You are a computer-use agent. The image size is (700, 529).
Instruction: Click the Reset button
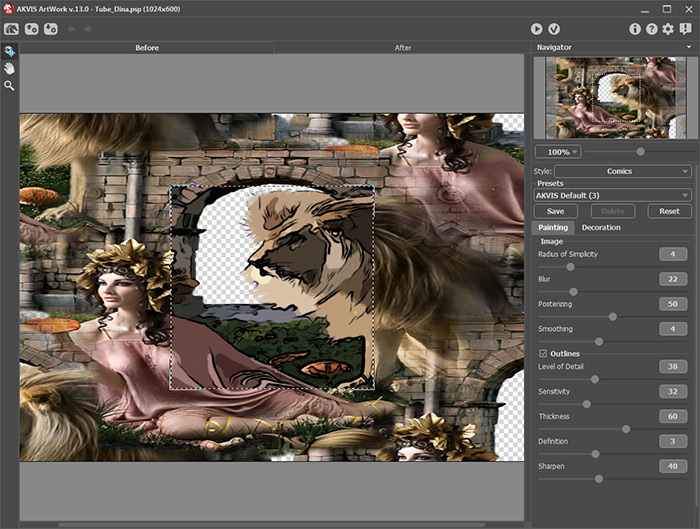click(669, 211)
